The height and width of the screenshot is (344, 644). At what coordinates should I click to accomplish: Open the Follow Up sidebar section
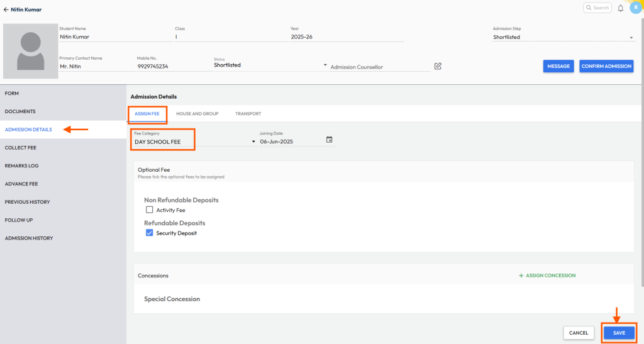tap(64, 219)
